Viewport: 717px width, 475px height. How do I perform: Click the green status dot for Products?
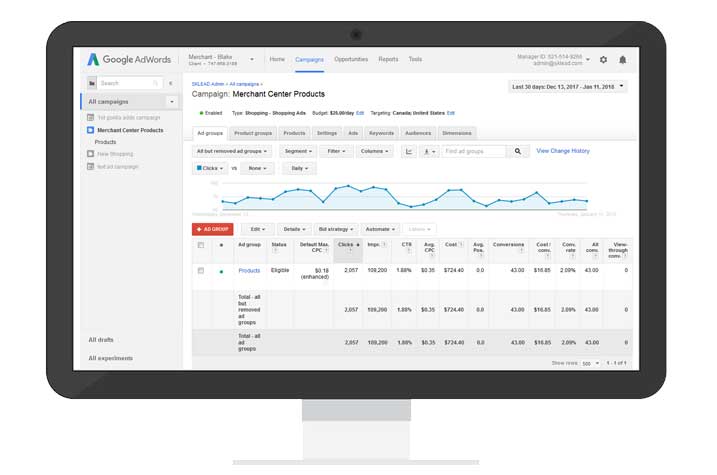coord(222,272)
